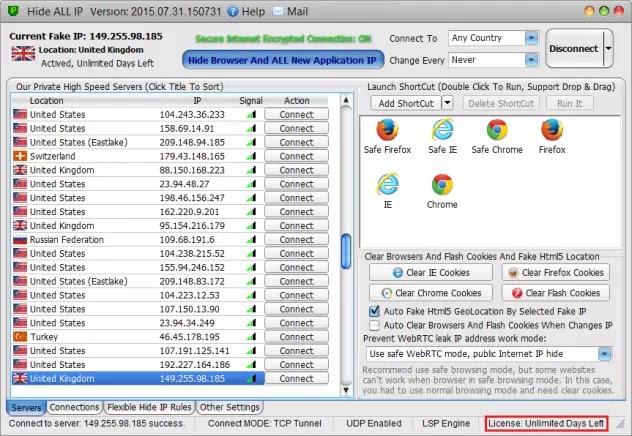Click the Switzerland flag in server list
This screenshot has width=632, height=436.
click(x=20, y=156)
